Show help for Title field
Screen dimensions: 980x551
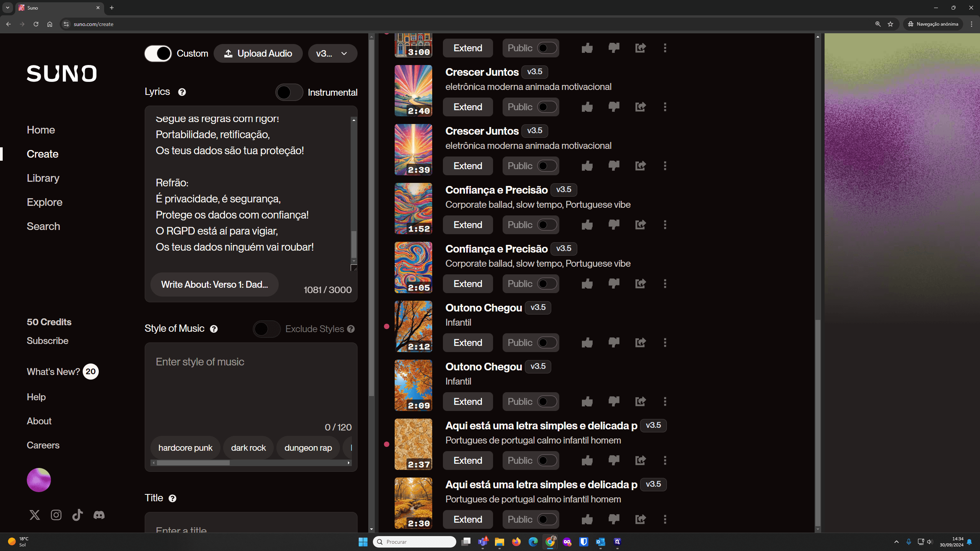172,498
